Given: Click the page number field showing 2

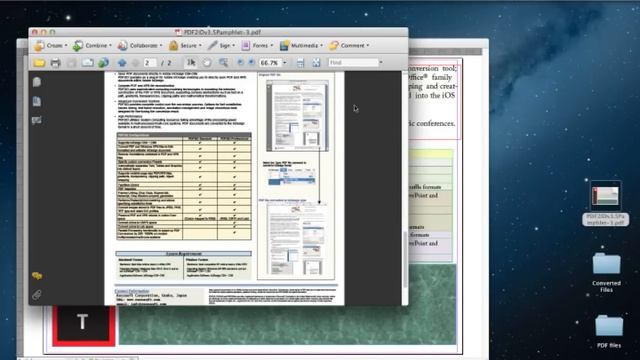Looking at the screenshot, I should (150, 62).
